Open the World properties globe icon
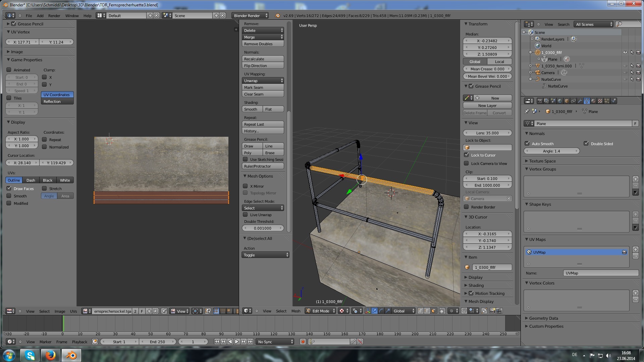 [x=560, y=101]
